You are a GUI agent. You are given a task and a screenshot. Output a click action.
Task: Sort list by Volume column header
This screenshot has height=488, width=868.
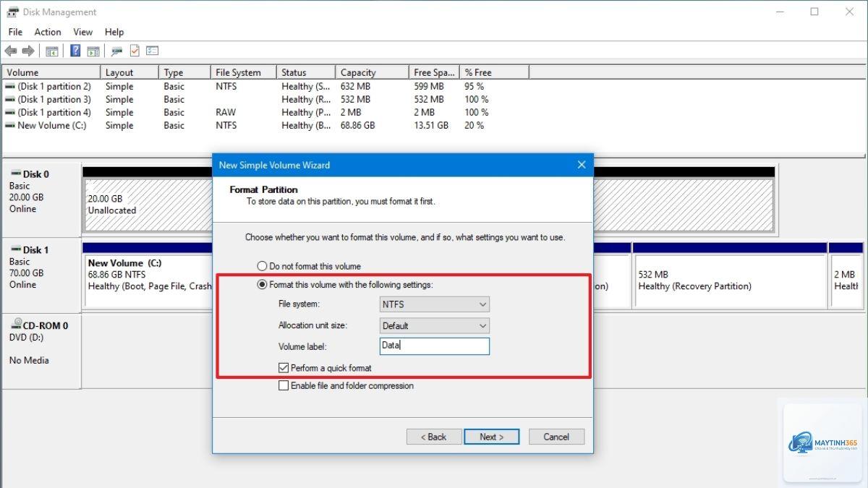tap(51, 72)
